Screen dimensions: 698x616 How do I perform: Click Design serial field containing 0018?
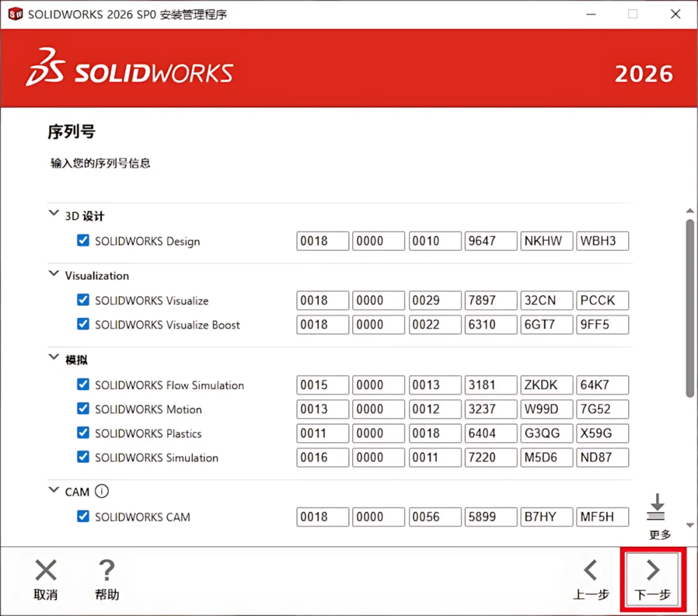tap(323, 241)
